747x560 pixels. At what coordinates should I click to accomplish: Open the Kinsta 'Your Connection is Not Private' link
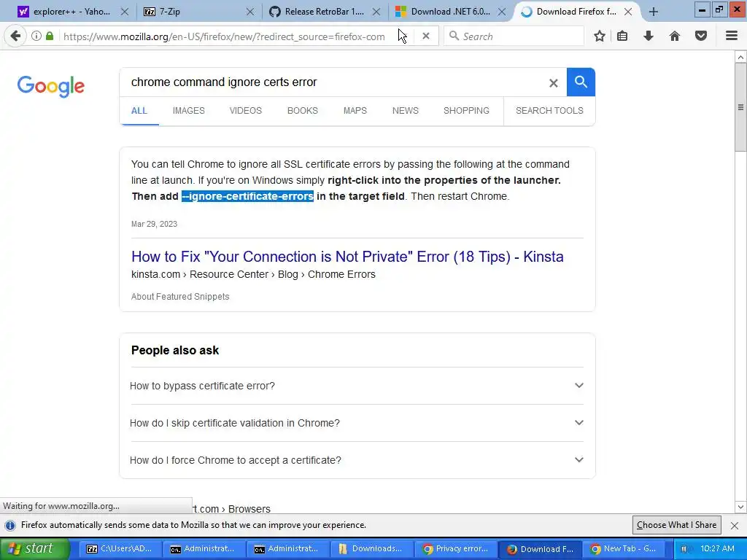(x=347, y=257)
